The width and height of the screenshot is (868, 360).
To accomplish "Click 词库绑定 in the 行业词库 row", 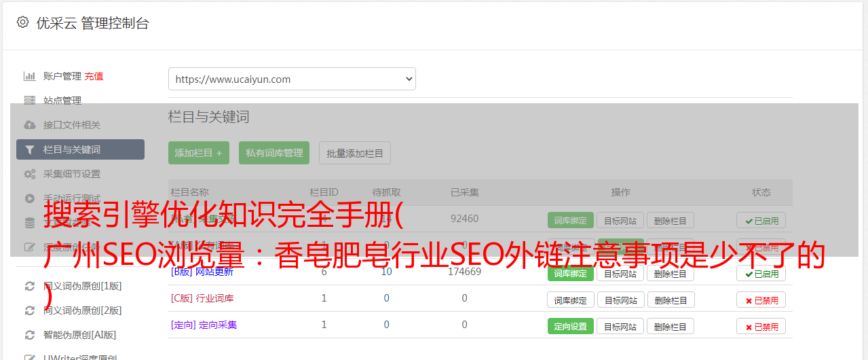I will pos(571,300).
